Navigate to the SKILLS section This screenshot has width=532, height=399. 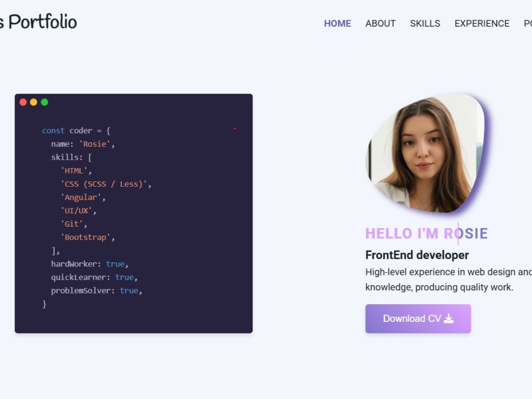pyautogui.click(x=425, y=23)
